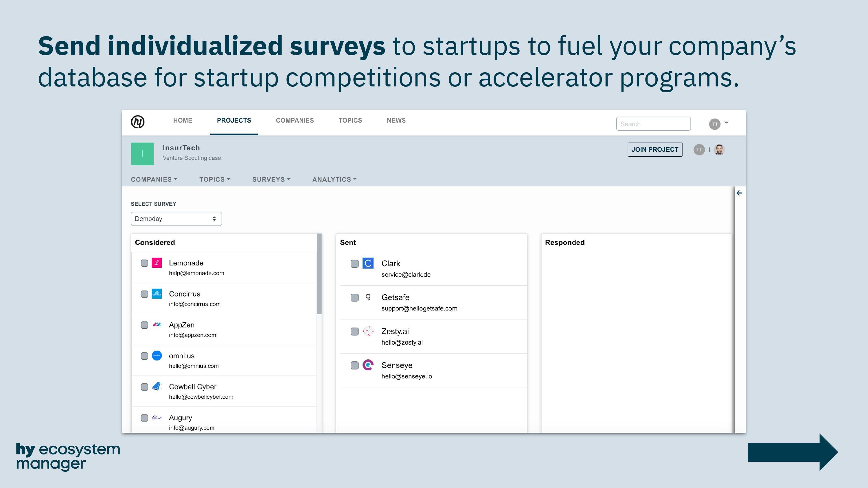This screenshot has height=488, width=868.
Task: Click the Considered list scrollbar
Action: coord(319,273)
